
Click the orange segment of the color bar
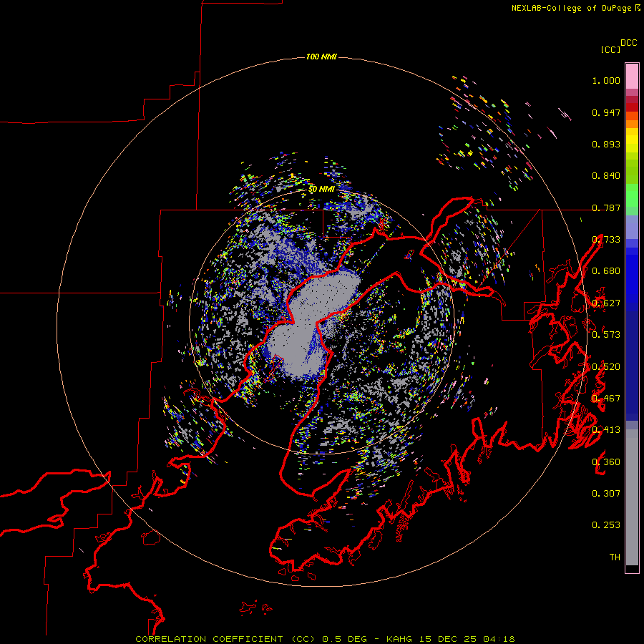click(632, 124)
